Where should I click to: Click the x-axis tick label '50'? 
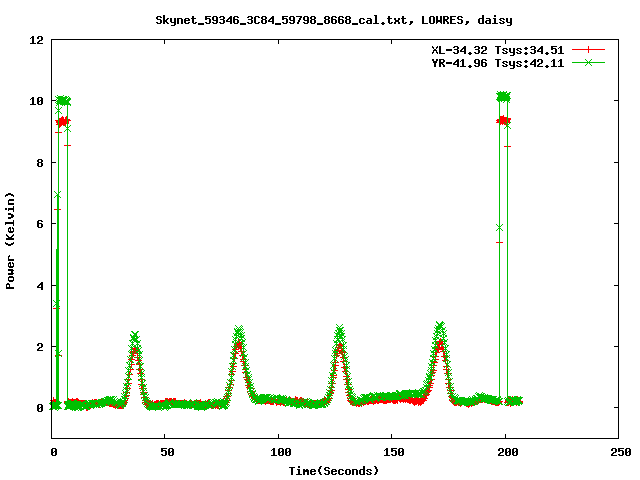tap(167, 452)
